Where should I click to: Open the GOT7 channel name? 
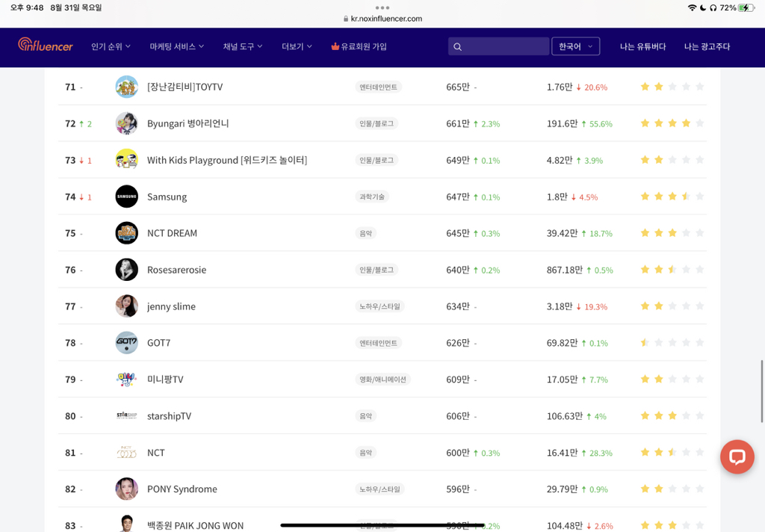click(158, 343)
